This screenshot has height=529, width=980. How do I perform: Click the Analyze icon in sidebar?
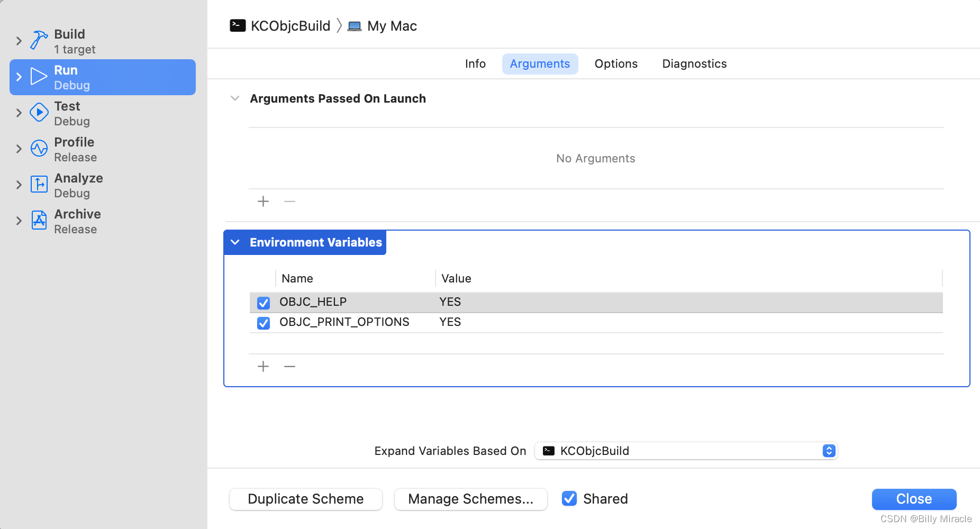point(39,184)
